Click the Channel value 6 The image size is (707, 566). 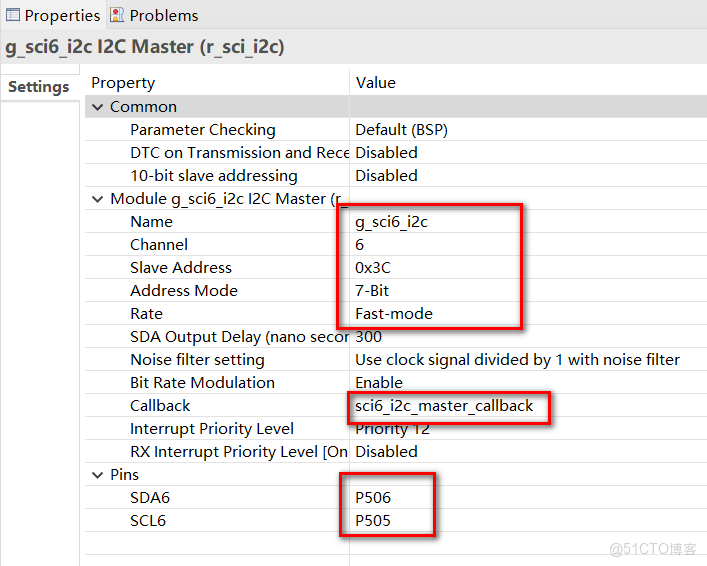(360, 245)
